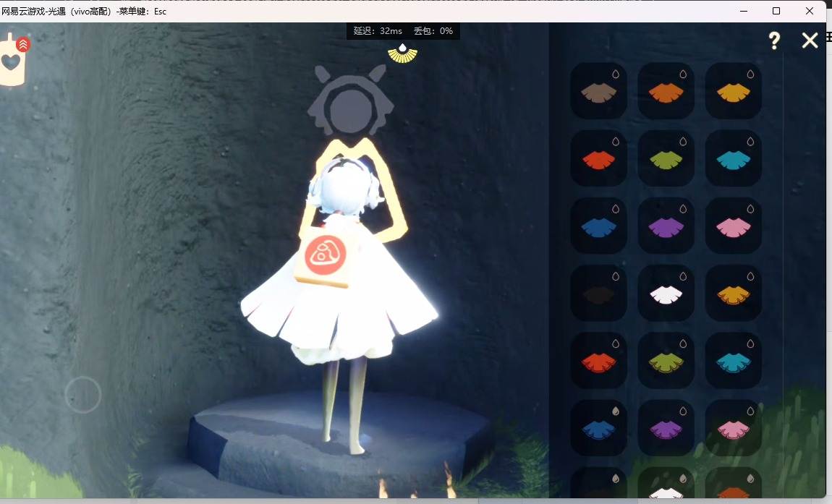Select the yellow fan cape icon above the character

pyautogui.click(x=403, y=53)
